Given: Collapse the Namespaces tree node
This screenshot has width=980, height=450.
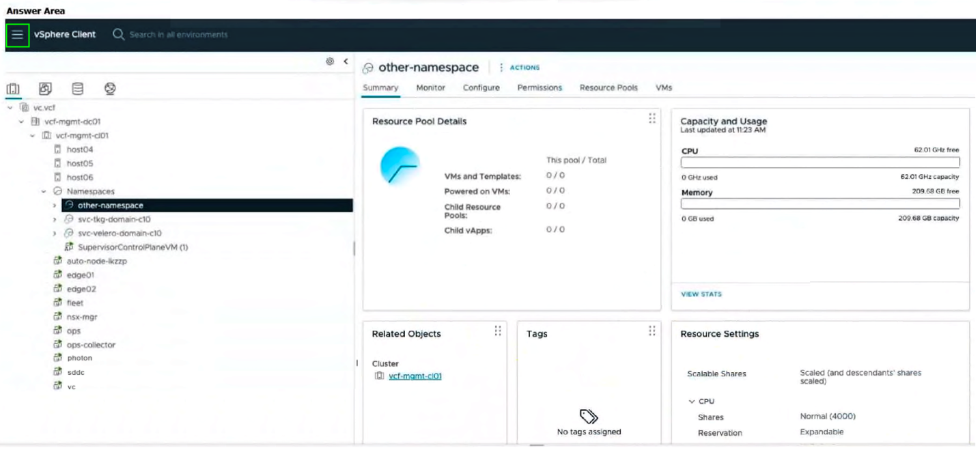Looking at the screenshot, I should point(44,192).
